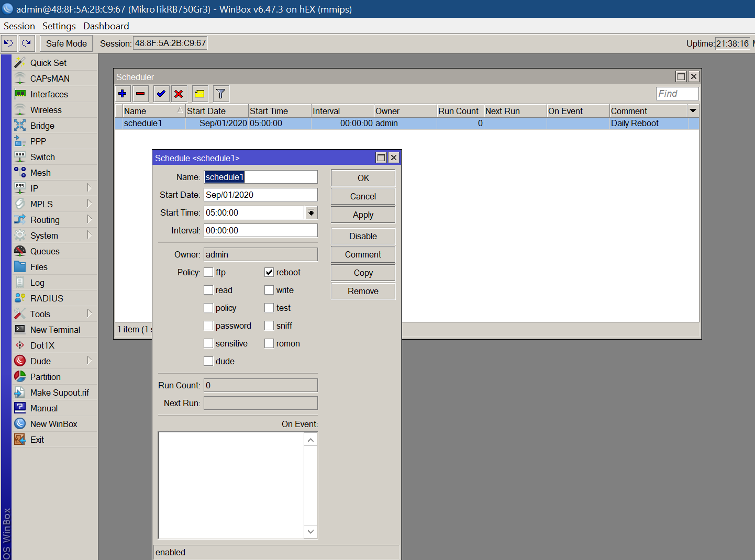Enable schedule with blue checkmark icon
Image resolution: width=755 pixels, height=560 pixels.
[161, 94]
